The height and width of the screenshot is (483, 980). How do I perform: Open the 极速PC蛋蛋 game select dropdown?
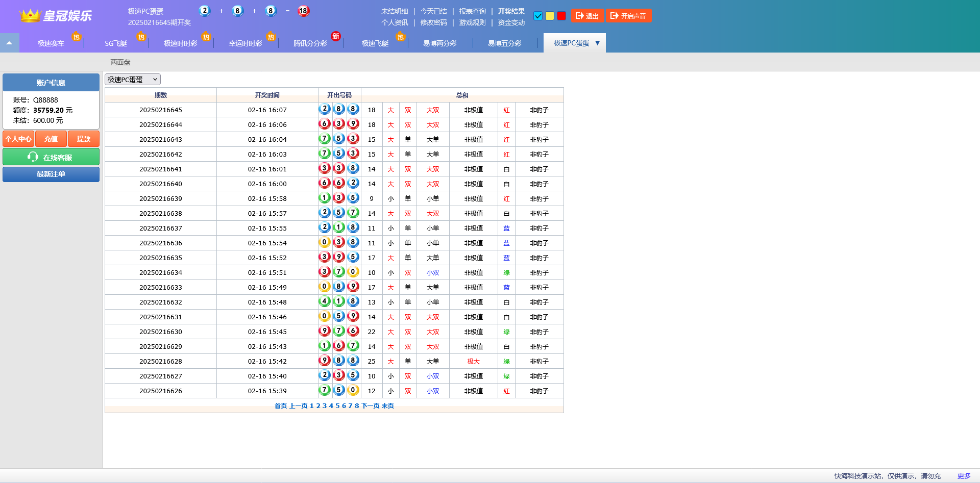[x=133, y=80]
